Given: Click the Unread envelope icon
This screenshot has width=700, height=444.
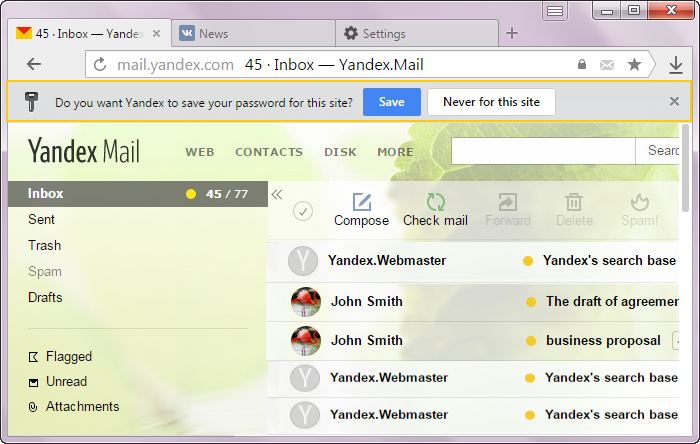Looking at the screenshot, I should tap(33, 382).
